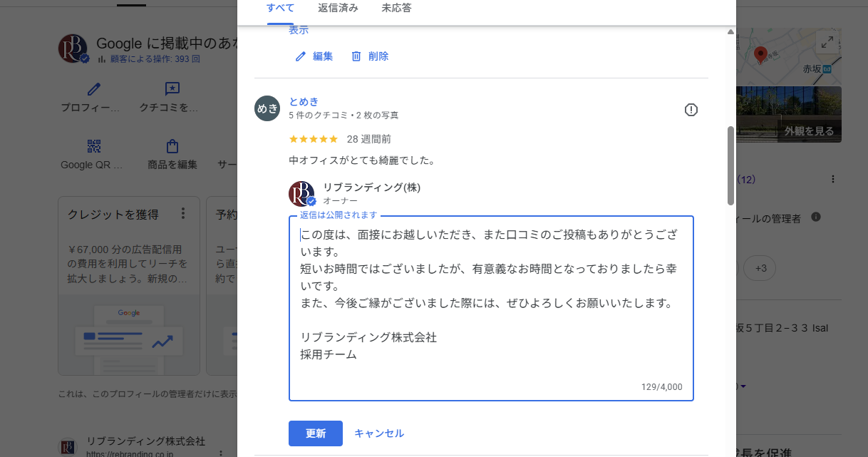Switch to the 未応答 tab
The image size is (868, 457).
(x=396, y=9)
